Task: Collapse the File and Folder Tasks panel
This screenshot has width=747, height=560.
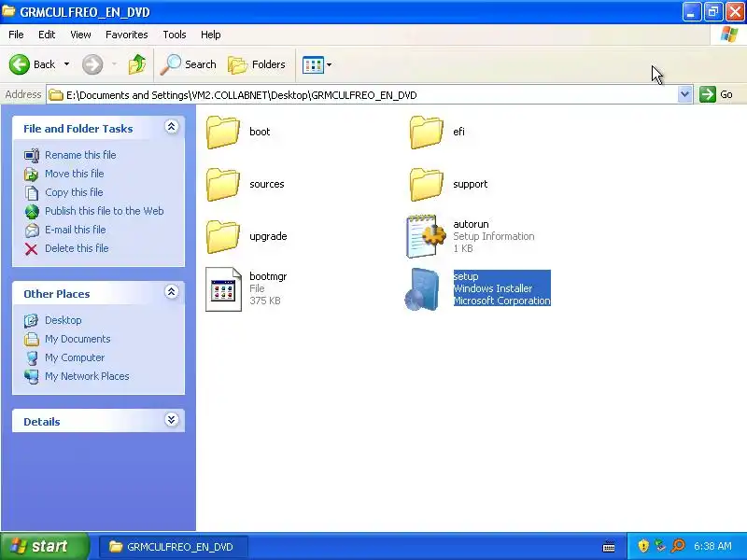Action: (x=172, y=127)
